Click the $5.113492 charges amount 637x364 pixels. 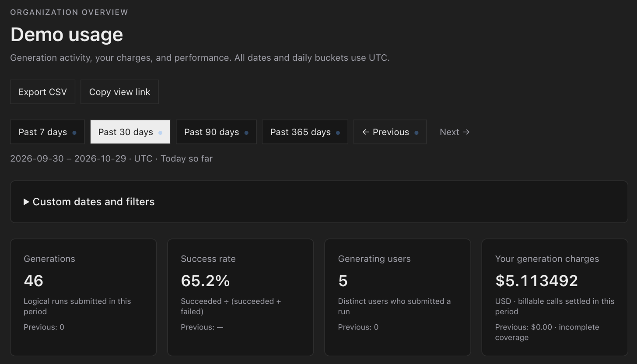(x=536, y=281)
